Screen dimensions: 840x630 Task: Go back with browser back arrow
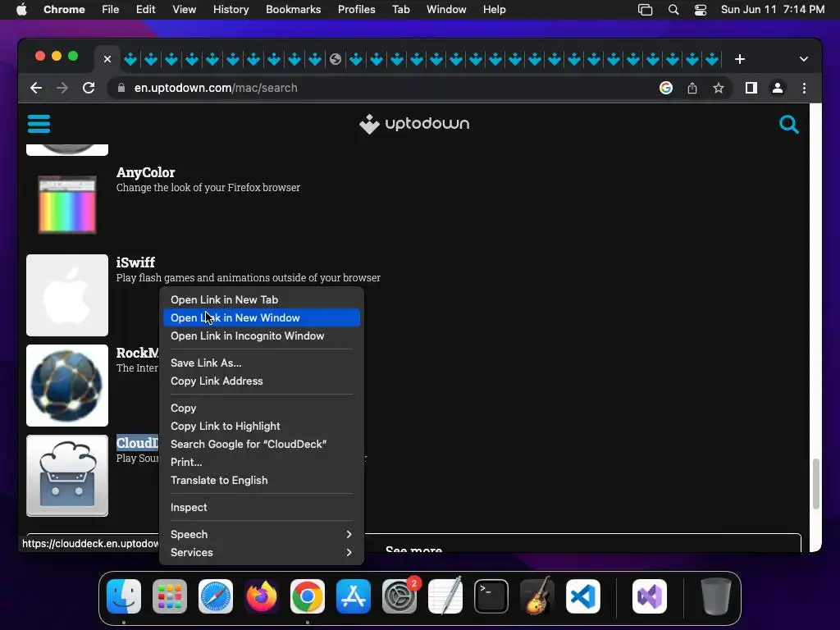[x=36, y=88]
